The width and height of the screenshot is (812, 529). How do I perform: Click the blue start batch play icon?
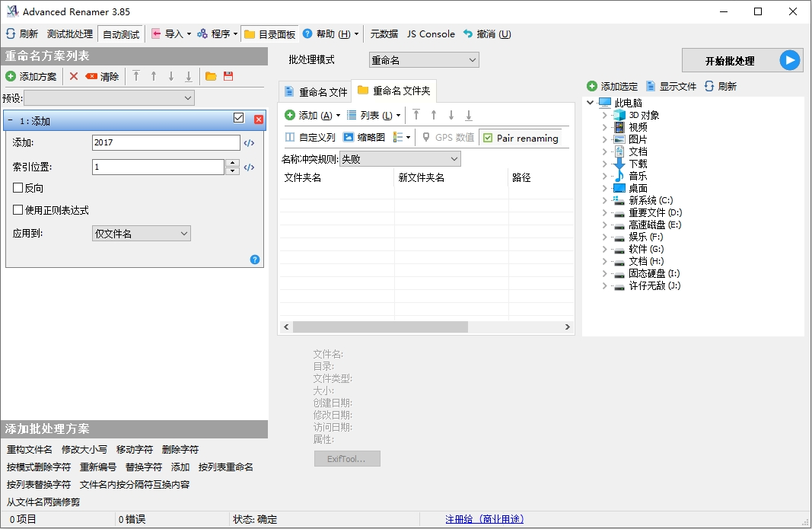[x=790, y=61]
